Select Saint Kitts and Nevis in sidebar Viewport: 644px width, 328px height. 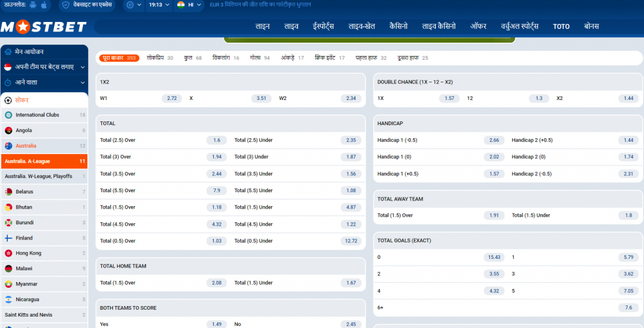point(45,315)
